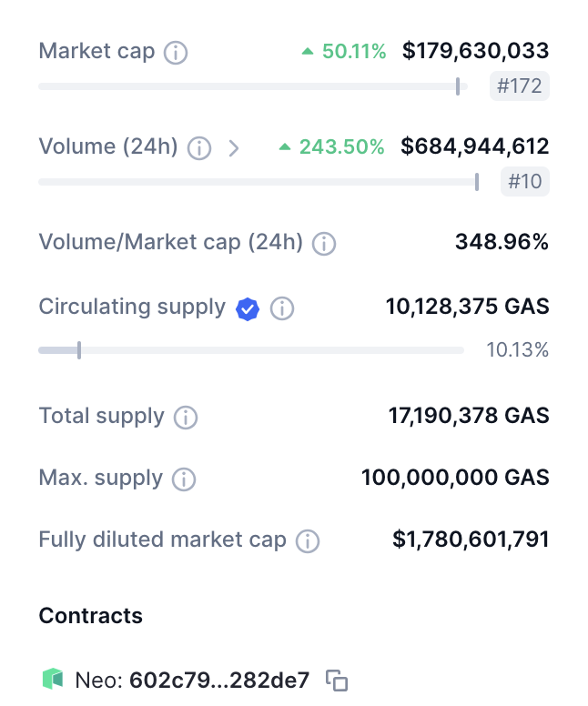Viewport: 588px width, 706px height.
Task: Click the Max. supply info icon
Action: pyautogui.click(x=184, y=479)
